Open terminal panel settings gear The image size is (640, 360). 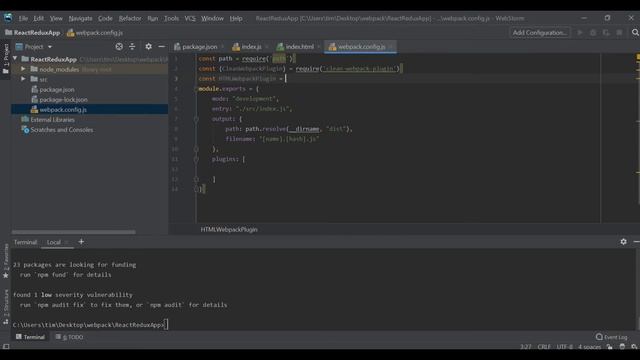[x=623, y=242]
